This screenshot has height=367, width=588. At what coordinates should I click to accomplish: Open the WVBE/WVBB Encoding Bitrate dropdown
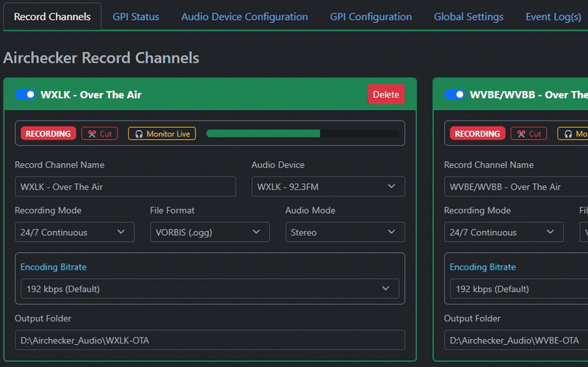519,288
